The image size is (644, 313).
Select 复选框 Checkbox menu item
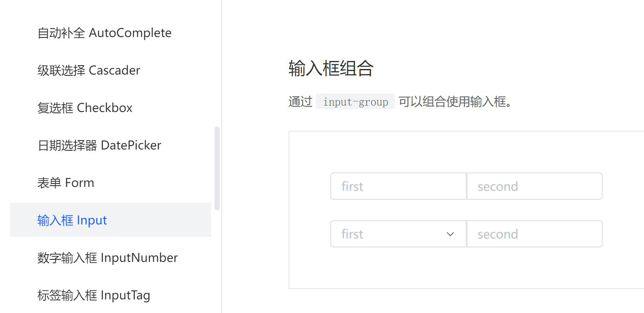pos(85,108)
